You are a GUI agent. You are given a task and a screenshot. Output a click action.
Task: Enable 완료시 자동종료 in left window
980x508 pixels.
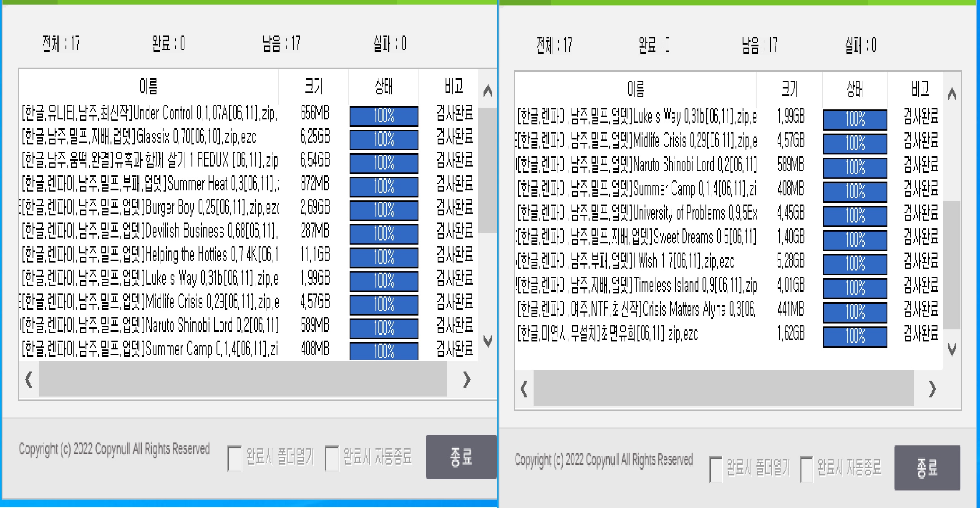[x=332, y=458]
